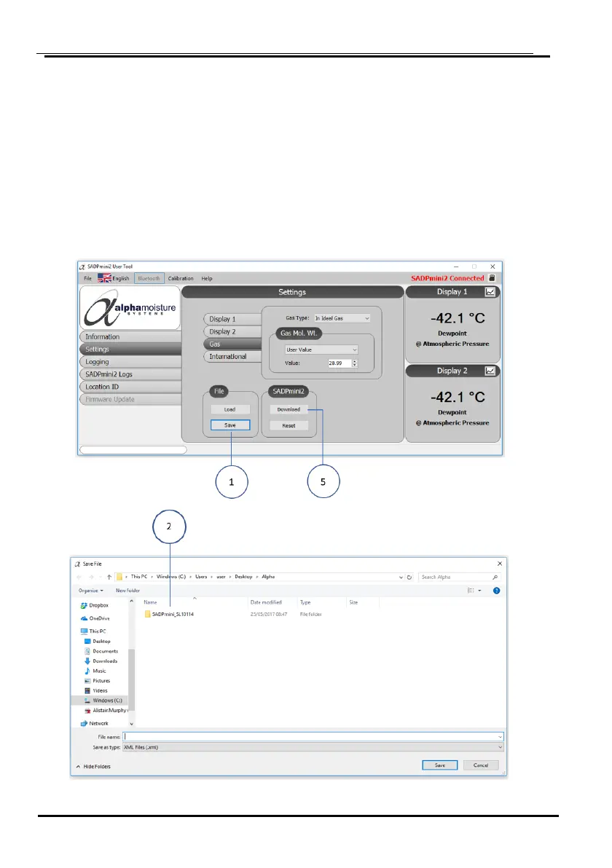Click the Value stepper arrows
The width and height of the screenshot is (612, 868).
(355, 363)
